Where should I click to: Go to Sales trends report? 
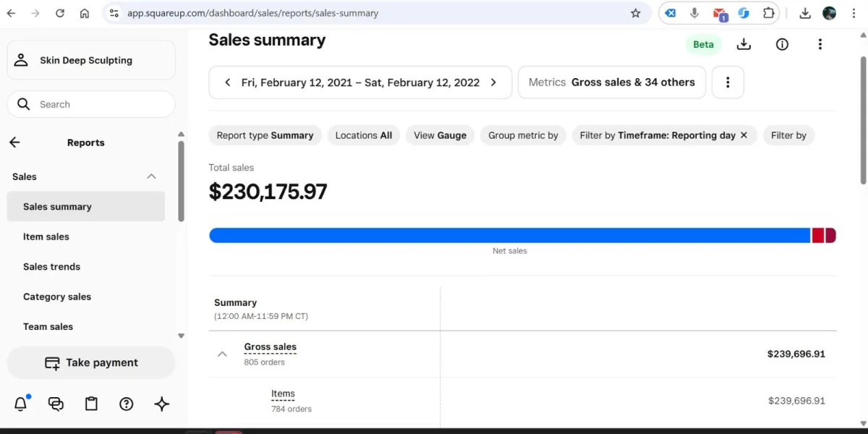[x=51, y=267]
